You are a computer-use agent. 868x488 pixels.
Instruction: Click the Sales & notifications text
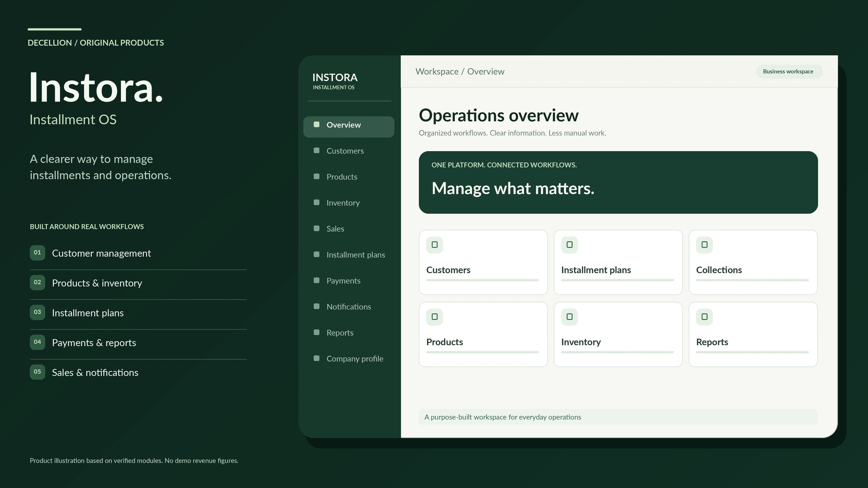coord(95,373)
